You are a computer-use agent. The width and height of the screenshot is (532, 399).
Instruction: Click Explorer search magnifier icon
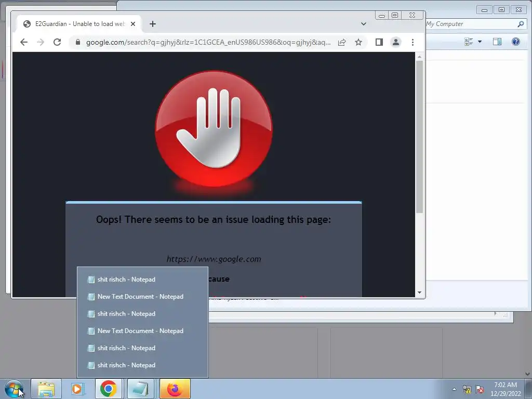pyautogui.click(x=521, y=24)
